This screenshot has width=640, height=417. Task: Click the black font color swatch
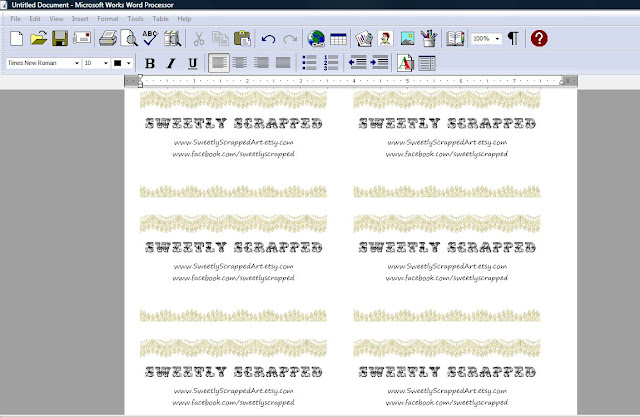point(118,63)
